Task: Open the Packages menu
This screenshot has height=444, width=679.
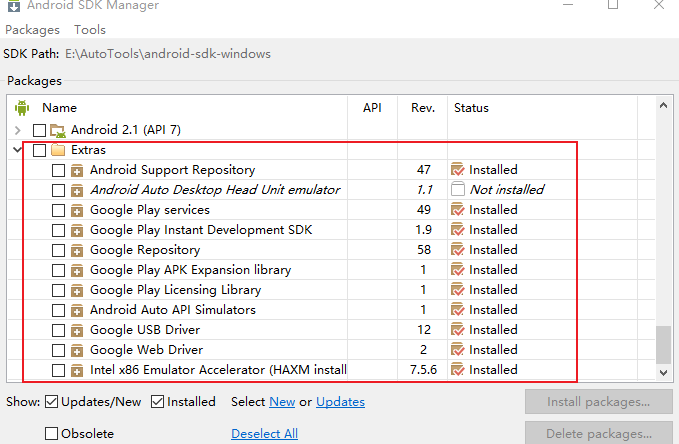Action: tap(32, 30)
